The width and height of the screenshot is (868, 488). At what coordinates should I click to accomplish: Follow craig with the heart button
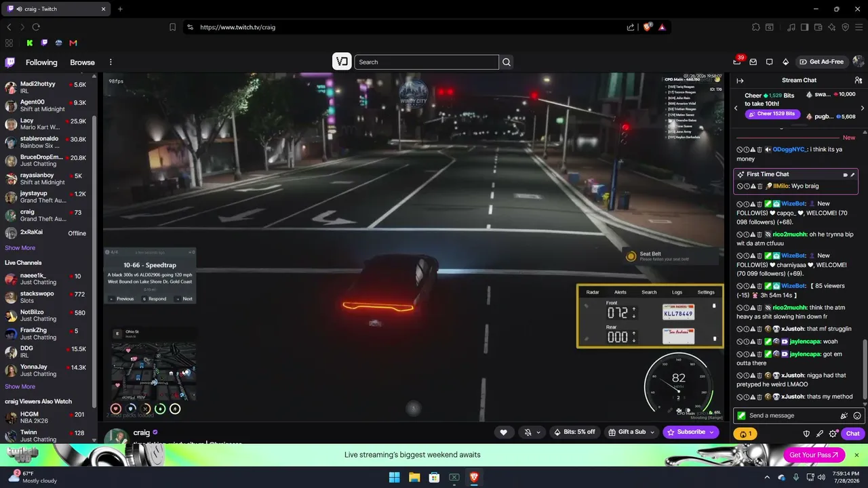click(x=503, y=432)
